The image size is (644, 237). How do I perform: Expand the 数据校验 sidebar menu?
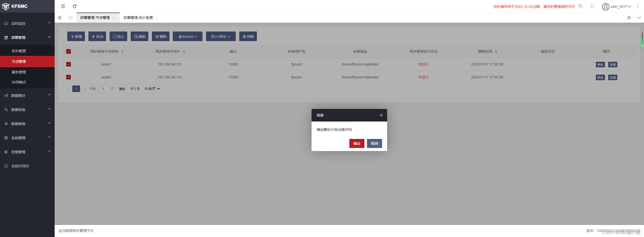[27, 109]
